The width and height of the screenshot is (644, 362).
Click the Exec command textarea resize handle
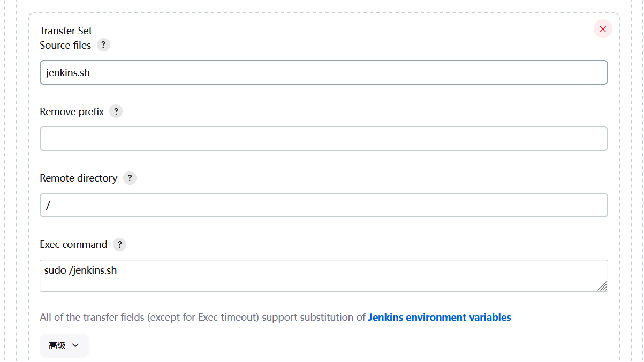click(x=602, y=286)
